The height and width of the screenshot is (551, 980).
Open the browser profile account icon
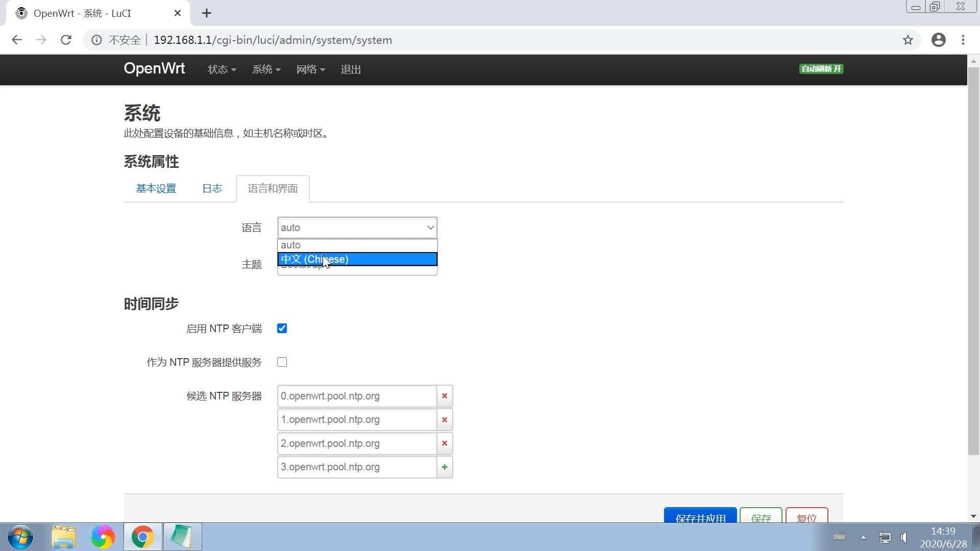pyautogui.click(x=939, y=40)
